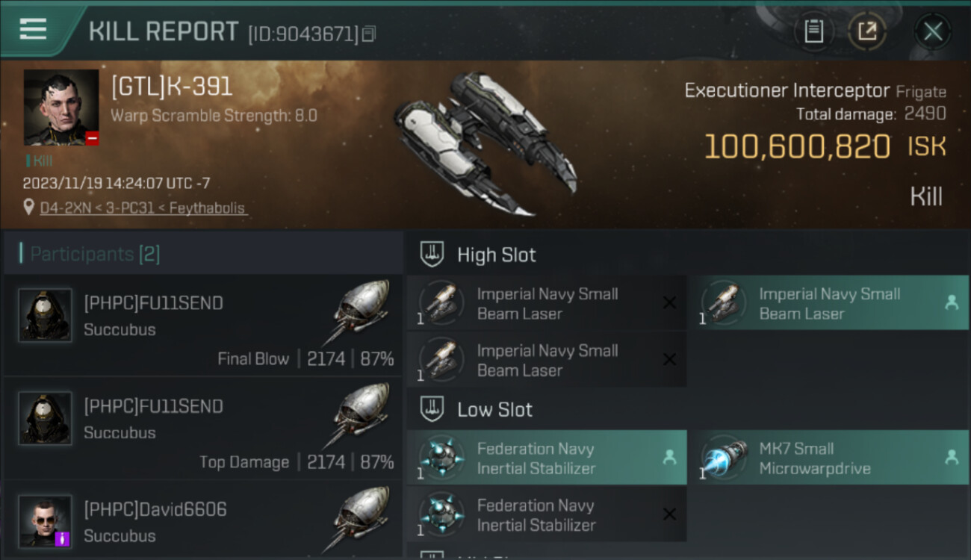Image resolution: width=971 pixels, height=560 pixels.
Task: Open the hamburger menu
Action: click(33, 30)
